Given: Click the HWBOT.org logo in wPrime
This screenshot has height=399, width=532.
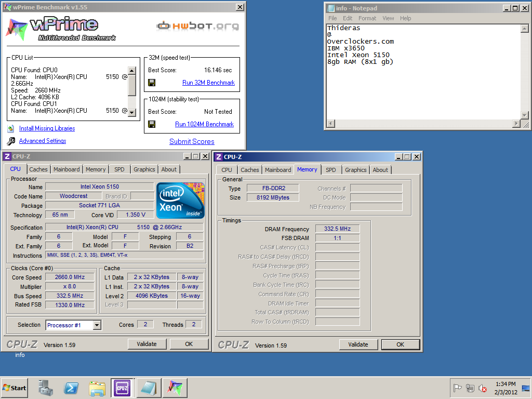Looking at the screenshot, I should [x=197, y=26].
